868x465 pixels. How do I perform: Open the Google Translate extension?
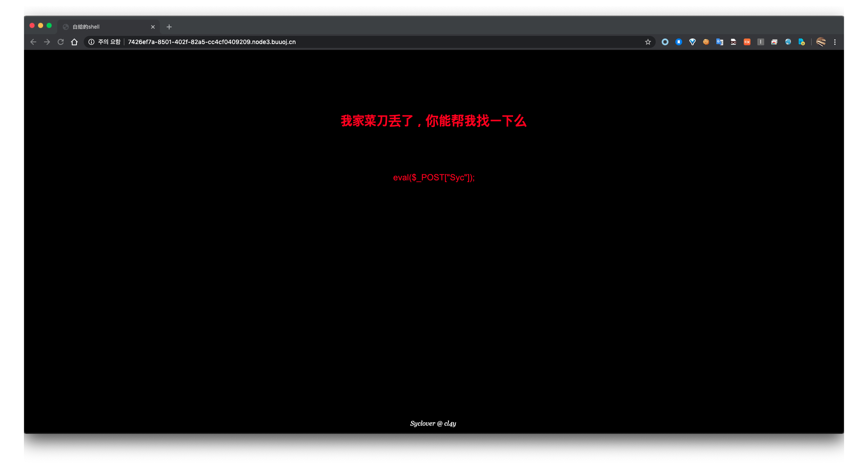(720, 42)
